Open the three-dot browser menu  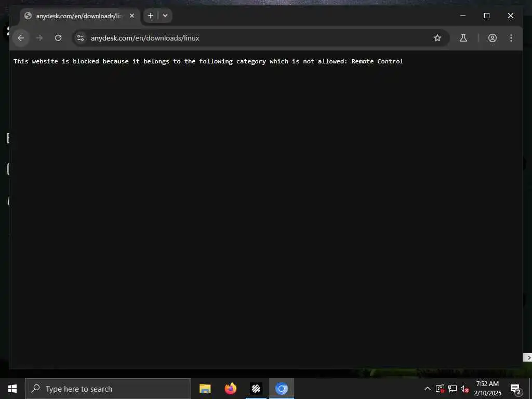(x=511, y=38)
